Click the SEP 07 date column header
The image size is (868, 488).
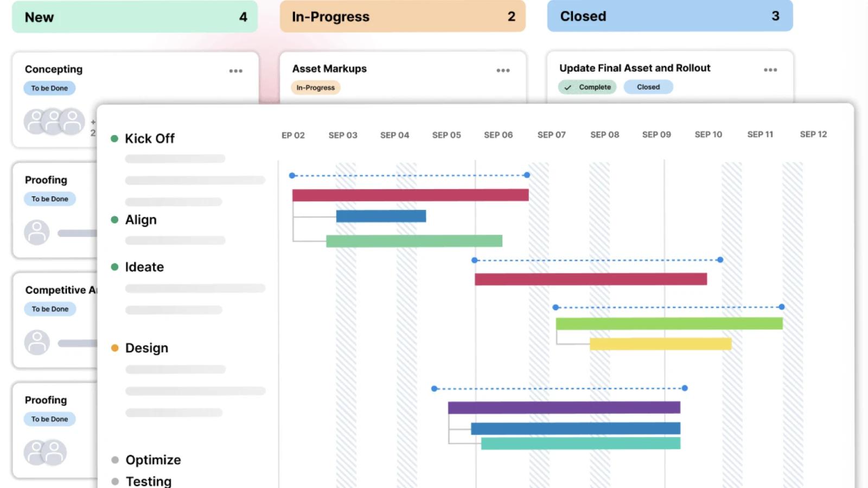click(x=551, y=135)
